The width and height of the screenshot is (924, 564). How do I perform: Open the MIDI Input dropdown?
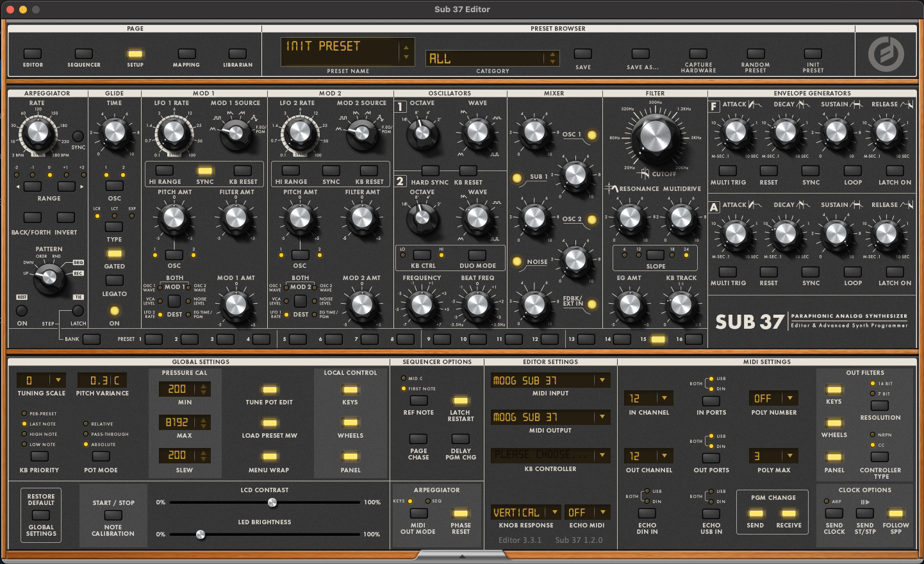click(x=550, y=380)
